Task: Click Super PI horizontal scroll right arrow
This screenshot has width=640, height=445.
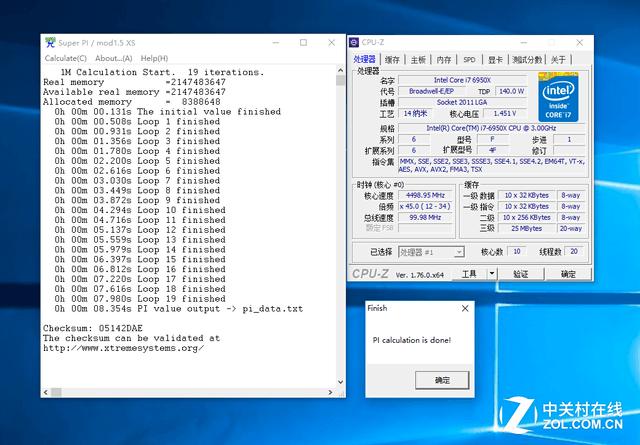Action: pos(330,392)
